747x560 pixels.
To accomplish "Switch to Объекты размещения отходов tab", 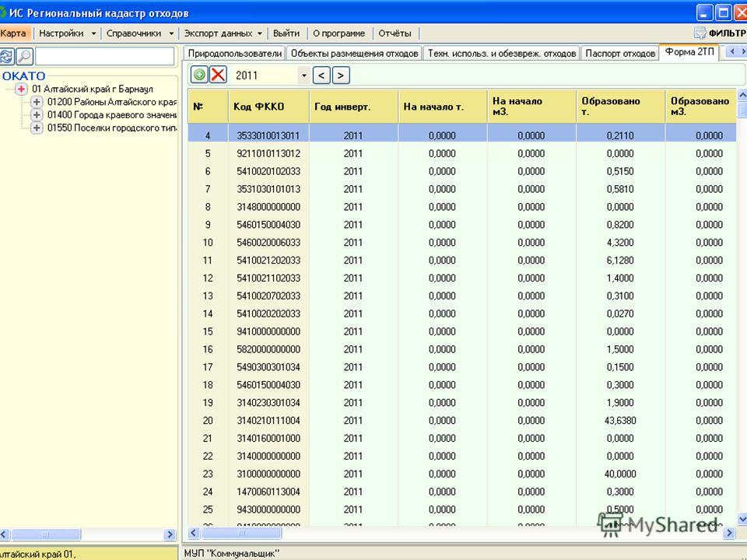I will (x=355, y=54).
